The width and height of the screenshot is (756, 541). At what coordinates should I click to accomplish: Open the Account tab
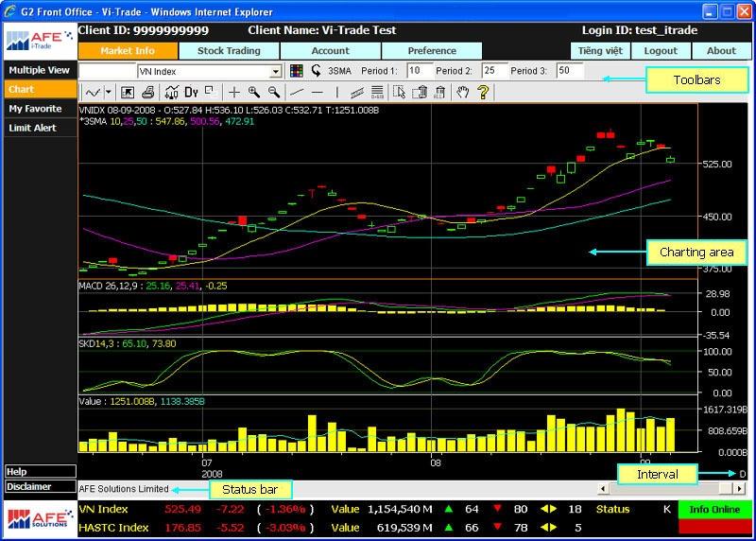point(330,51)
